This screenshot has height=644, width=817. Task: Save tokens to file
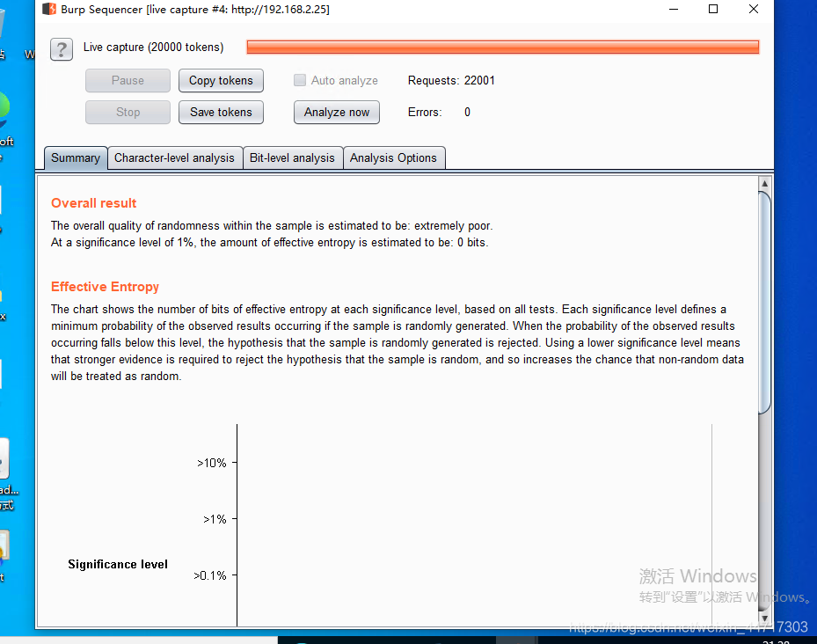pos(221,112)
